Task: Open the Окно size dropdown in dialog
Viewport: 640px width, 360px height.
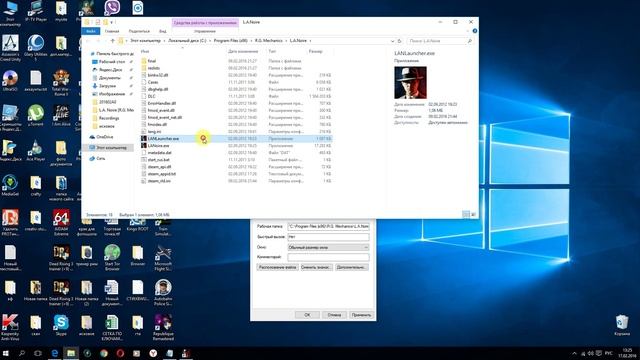Action: pos(328,247)
